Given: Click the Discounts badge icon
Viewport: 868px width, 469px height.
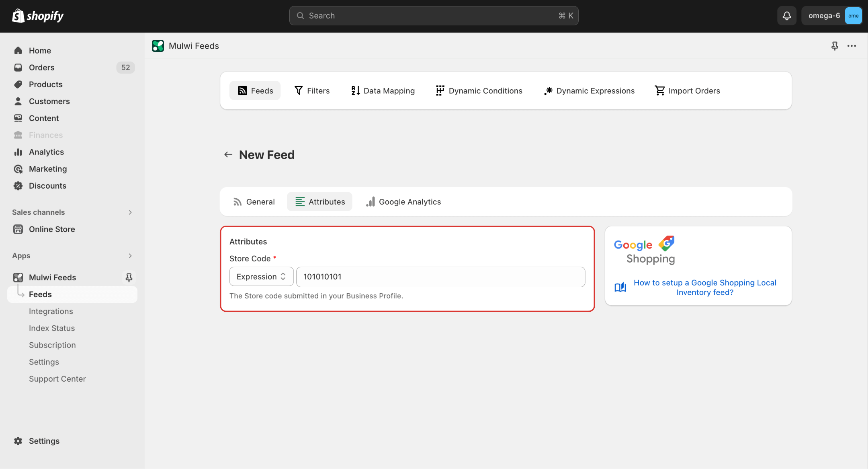Looking at the screenshot, I should tap(18, 186).
